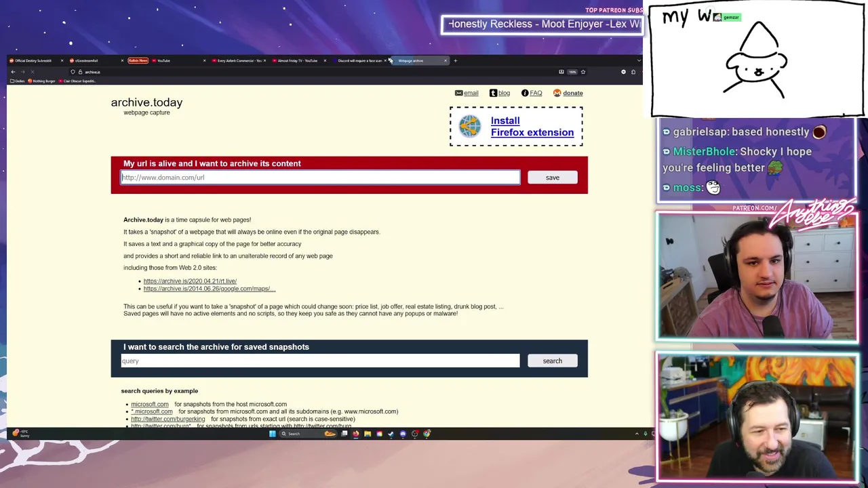Open Discord from the taskbar
Image resolution: width=868 pixels, height=488 pixels.
point(403,434)
